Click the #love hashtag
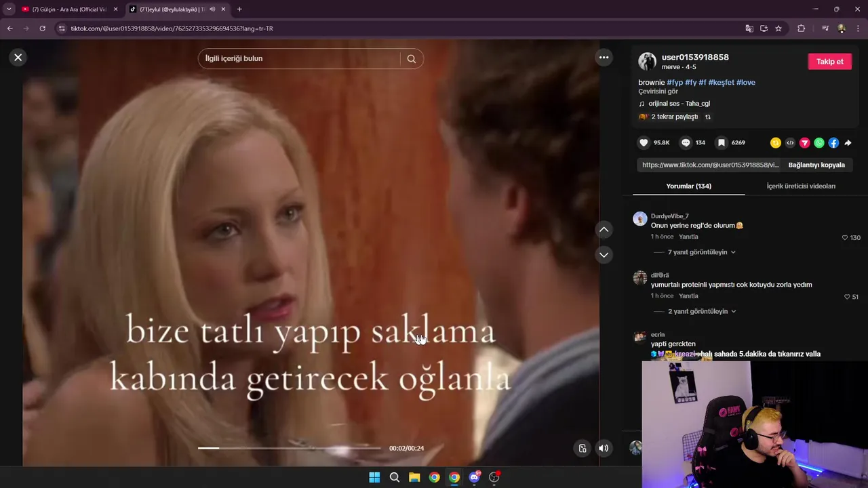 point(746,82)
